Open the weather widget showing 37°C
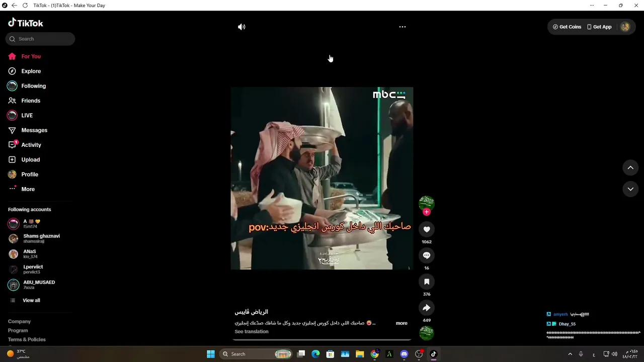This screenshot has width=644, height=362. point(18,354)
